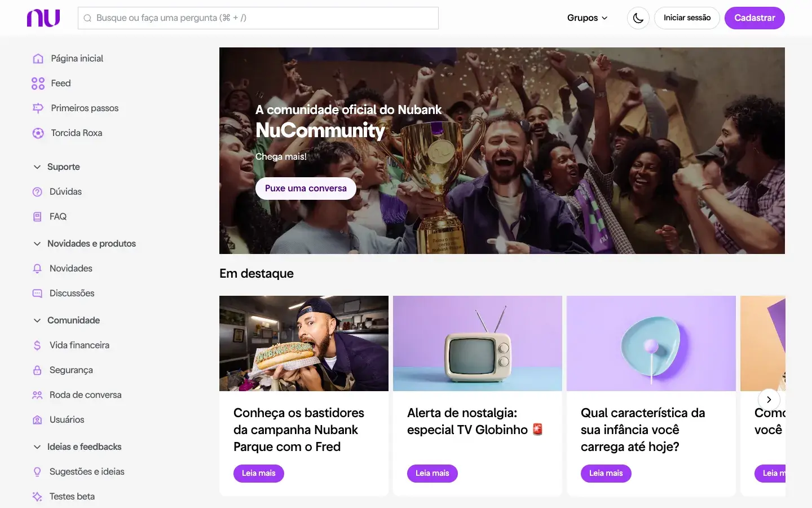The height and width of the screenshot is (508, 812).
Task: Collapse the Ideias e feedbacks section
Action: point(37,447)
